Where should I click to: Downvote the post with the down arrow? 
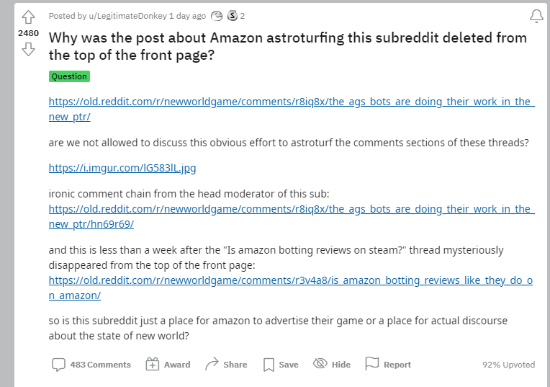click(x=28, y=49)
